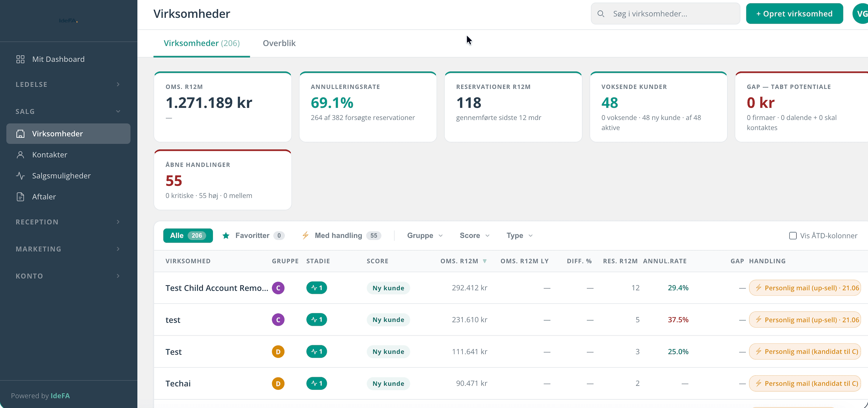This screenshot has height=408, width=868.
Task: Click stage 1 badge in the 231.610 kr row
Action: click(317, 320)
